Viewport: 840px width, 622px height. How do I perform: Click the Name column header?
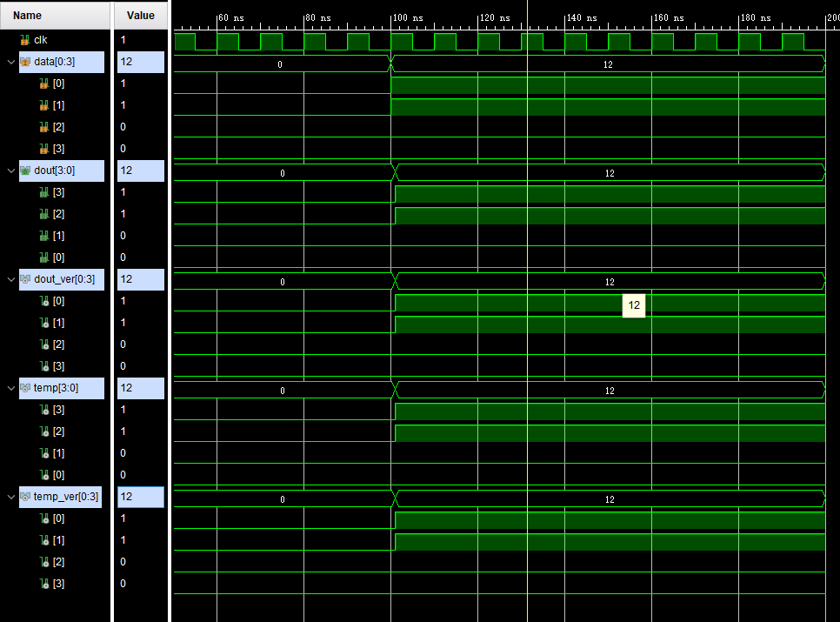coord(55,16)
